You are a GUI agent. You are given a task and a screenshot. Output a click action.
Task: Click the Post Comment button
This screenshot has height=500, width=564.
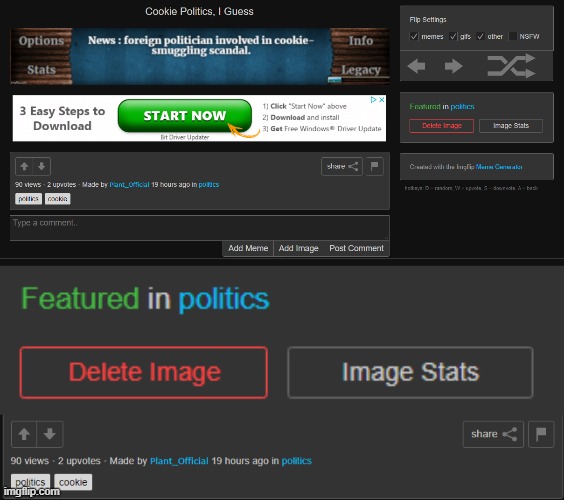pos(356,248)
